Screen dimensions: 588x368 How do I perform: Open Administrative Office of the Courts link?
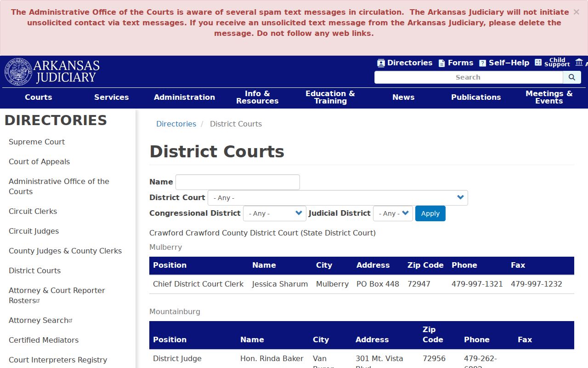pyautogui.click(x=59, y=186)
